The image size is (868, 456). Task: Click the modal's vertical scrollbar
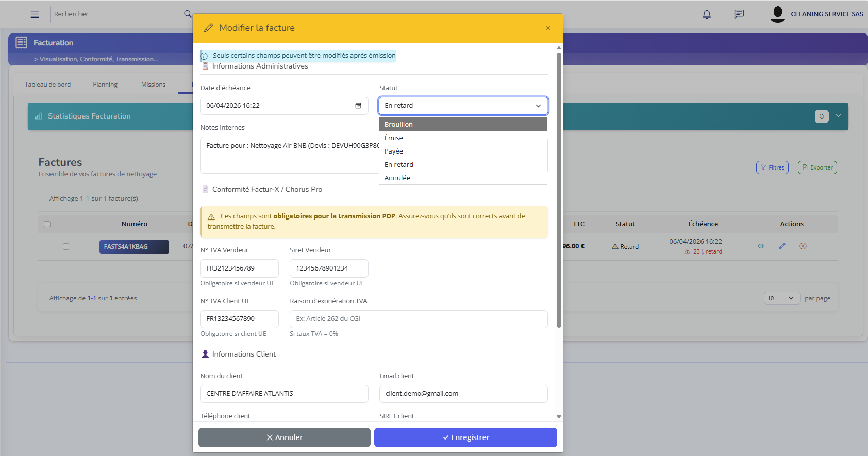(x=559, y=191)
